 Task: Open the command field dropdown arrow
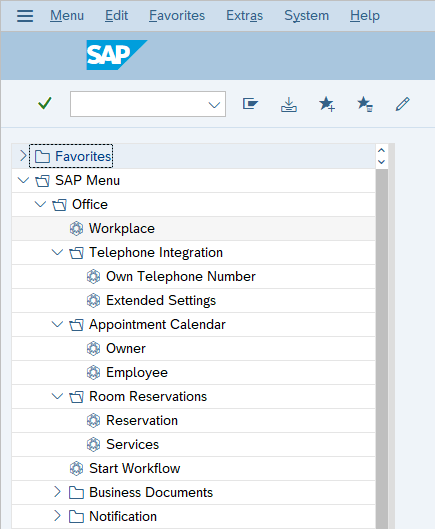(x=214, y=105)
